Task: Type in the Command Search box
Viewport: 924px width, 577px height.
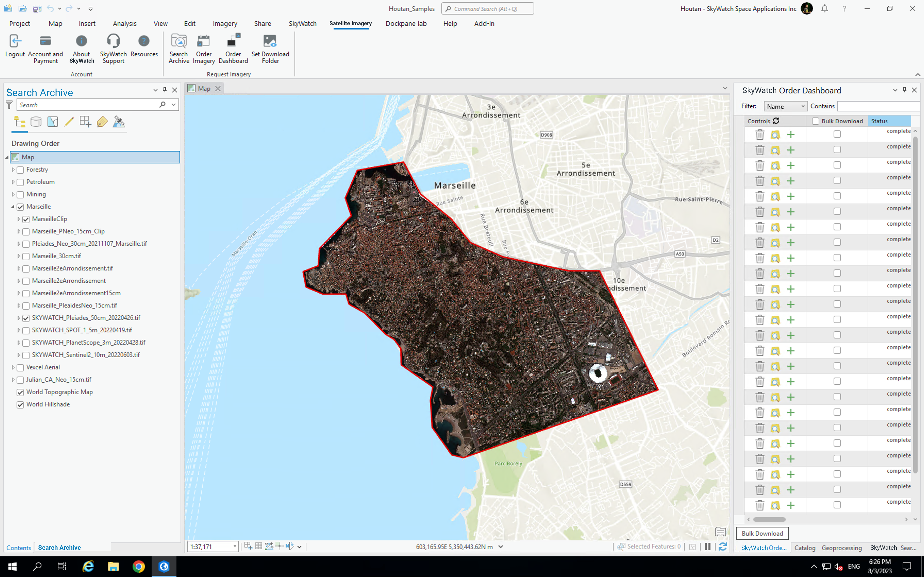Action: click(x=488, y=9)
